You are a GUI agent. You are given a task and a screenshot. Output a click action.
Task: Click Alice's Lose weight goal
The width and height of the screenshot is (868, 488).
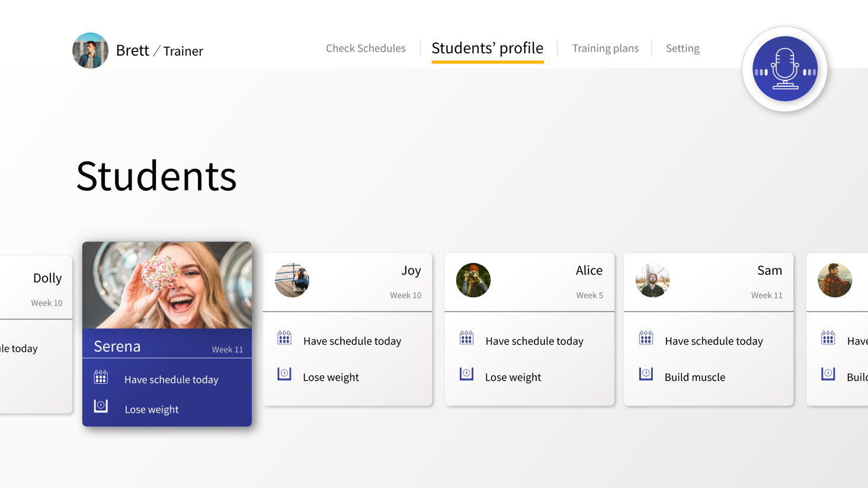[513, 377]
